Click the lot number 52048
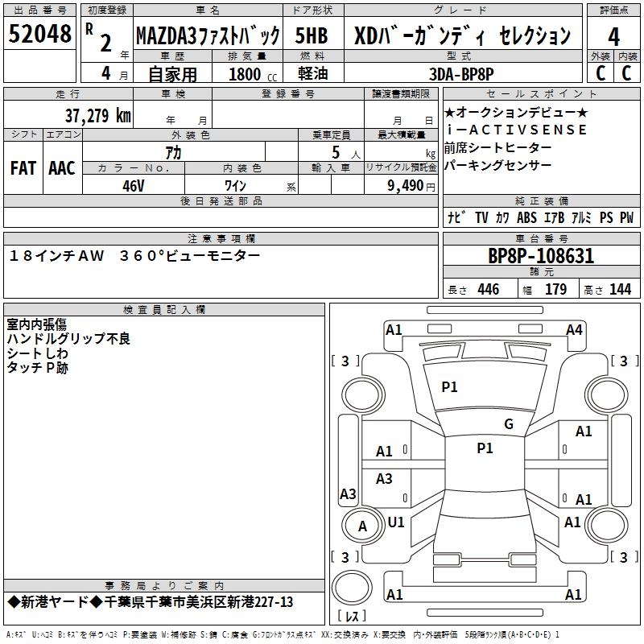This screenshot has height=644, width=644. coord(40,35)
